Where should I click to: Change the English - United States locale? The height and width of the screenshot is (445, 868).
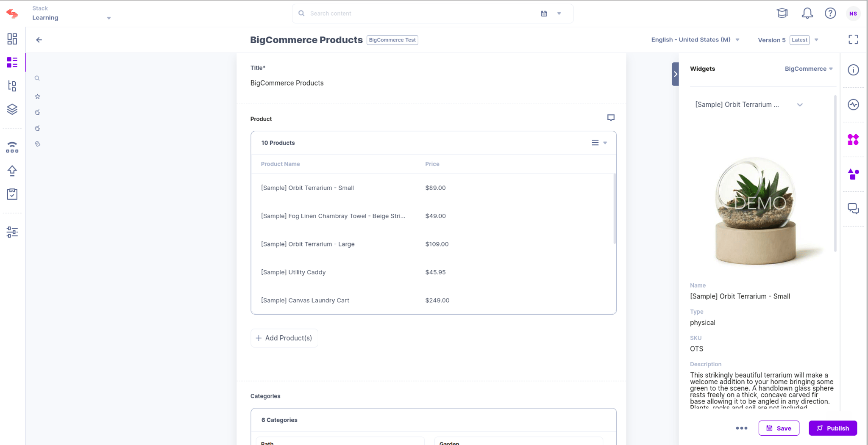pyautogui.click(x=695, y=40)
